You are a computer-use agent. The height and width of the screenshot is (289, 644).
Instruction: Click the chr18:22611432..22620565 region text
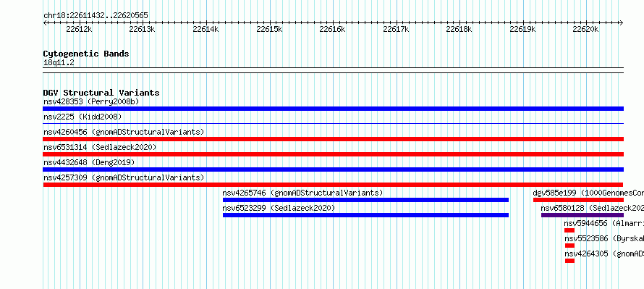[x=96, y=16]
